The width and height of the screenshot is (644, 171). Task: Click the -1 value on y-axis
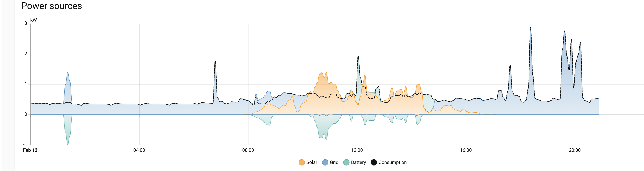click(x=25, y=144)
